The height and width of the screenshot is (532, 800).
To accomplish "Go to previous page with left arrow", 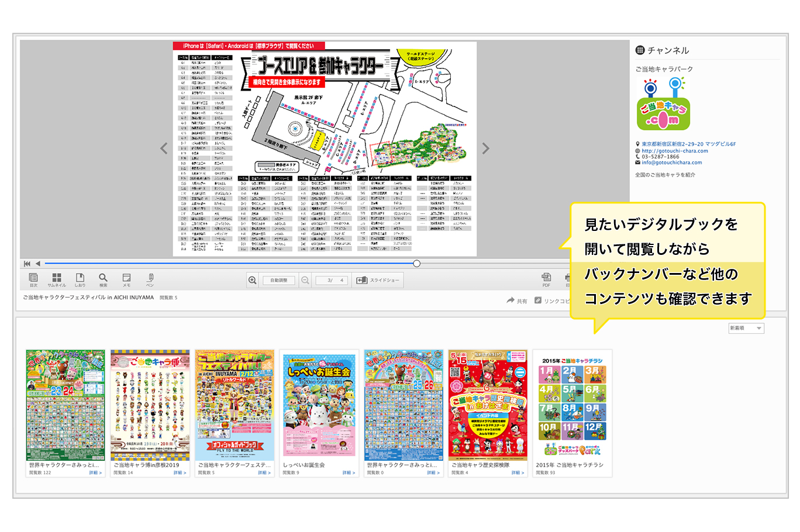I will (164, 148).
